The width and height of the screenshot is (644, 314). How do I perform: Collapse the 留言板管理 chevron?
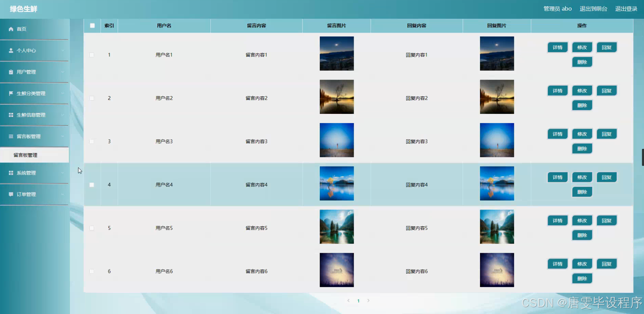click(x=63, y=136)
